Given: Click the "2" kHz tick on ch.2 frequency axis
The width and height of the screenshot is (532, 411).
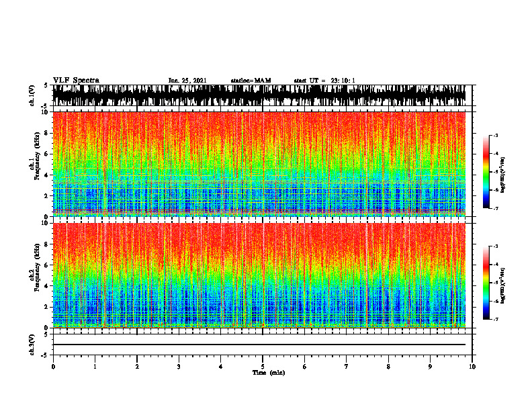Looking at the screenshot, I should click(47, 307).
